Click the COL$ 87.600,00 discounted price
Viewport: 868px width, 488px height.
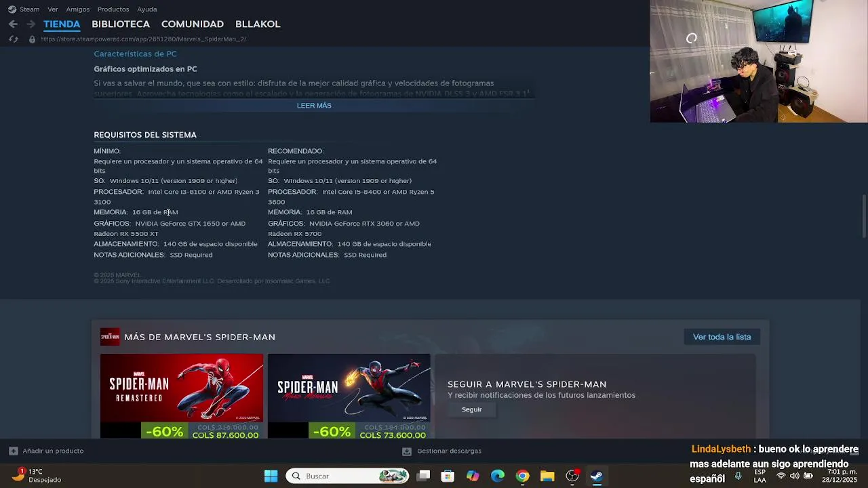pos(226,435)
